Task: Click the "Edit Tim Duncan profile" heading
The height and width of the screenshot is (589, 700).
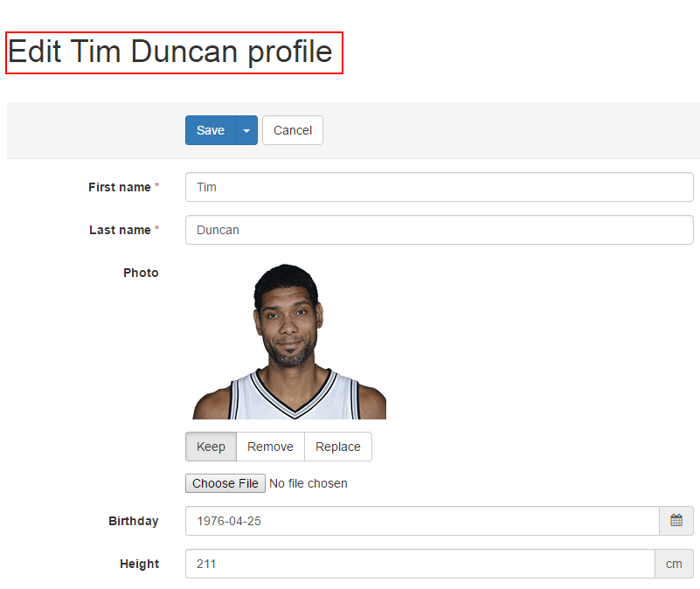Action: pyautogui.click(x=170, y=52)
